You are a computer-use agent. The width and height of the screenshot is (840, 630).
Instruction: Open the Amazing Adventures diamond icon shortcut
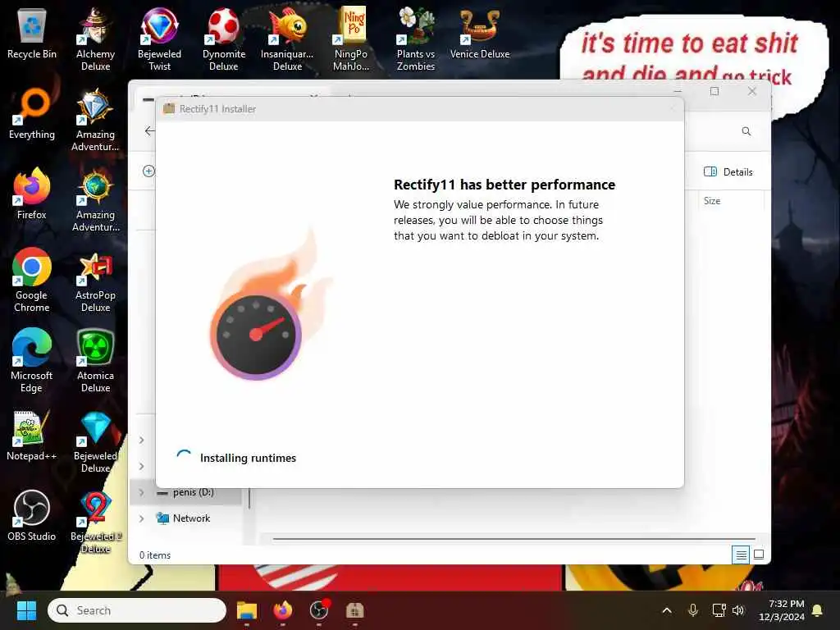point(95,119)
